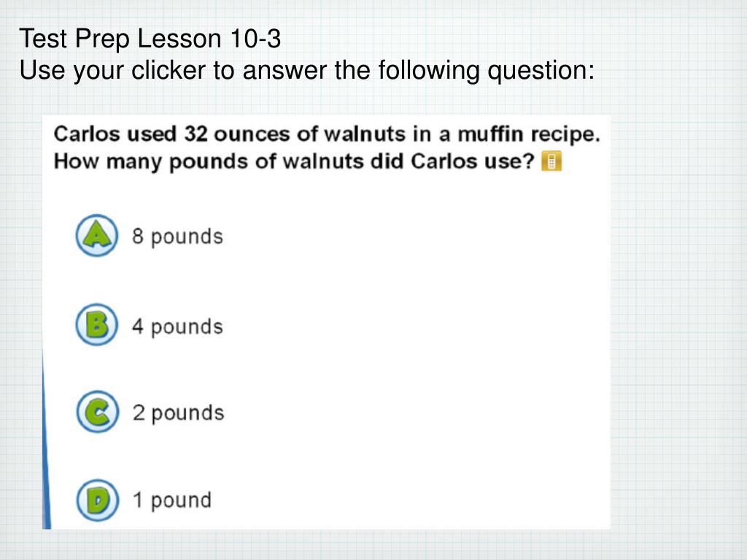
Task: Click the "Carlos used 32 ounces" question line
Action: [327, 135]
